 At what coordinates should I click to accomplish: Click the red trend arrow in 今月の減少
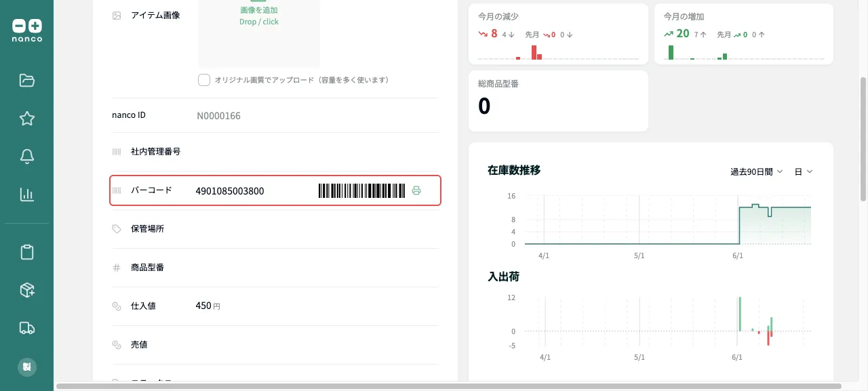coord(483,33)
